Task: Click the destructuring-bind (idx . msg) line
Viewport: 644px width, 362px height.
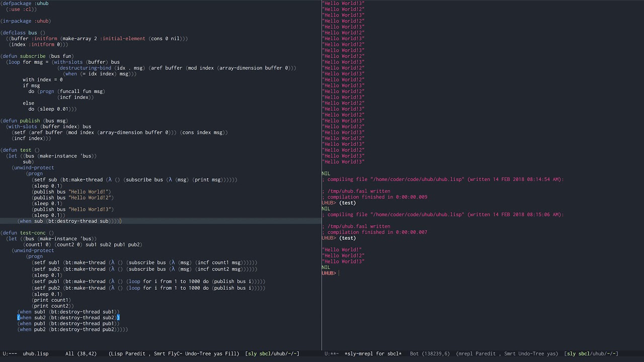Action: point(177,68)
